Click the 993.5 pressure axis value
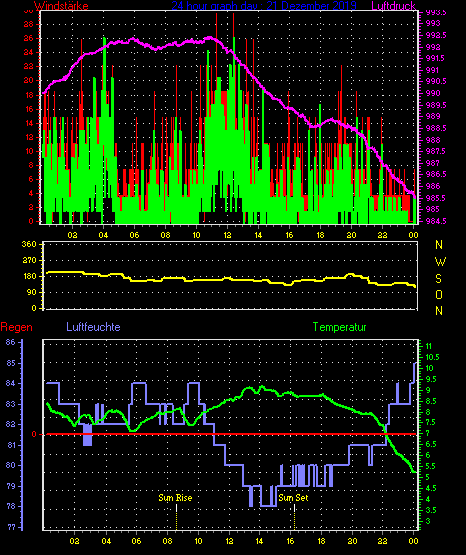 (x=435, y=13)
